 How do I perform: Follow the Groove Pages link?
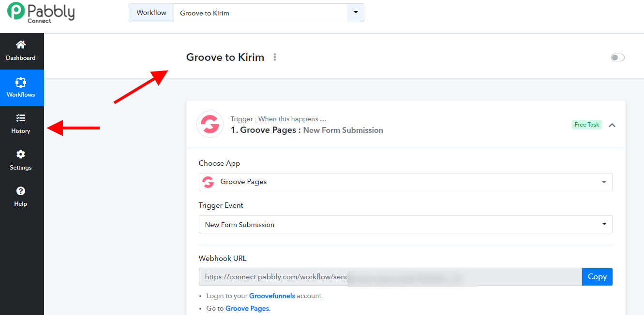(247, 308)
